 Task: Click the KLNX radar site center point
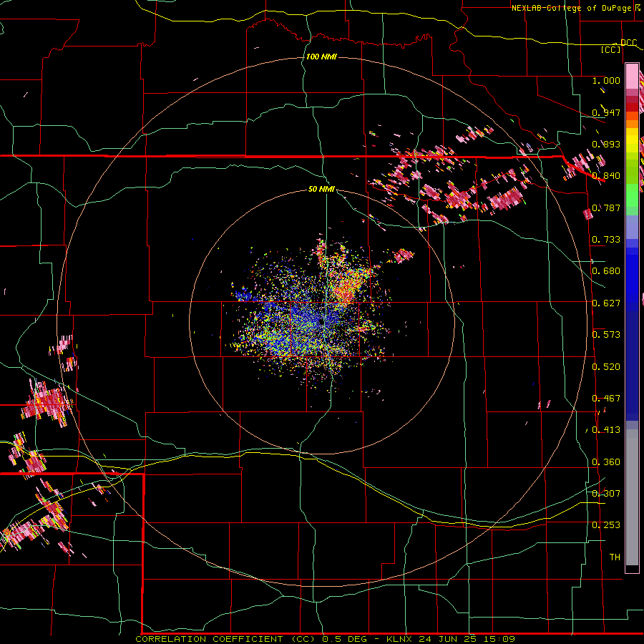[321, 323]
